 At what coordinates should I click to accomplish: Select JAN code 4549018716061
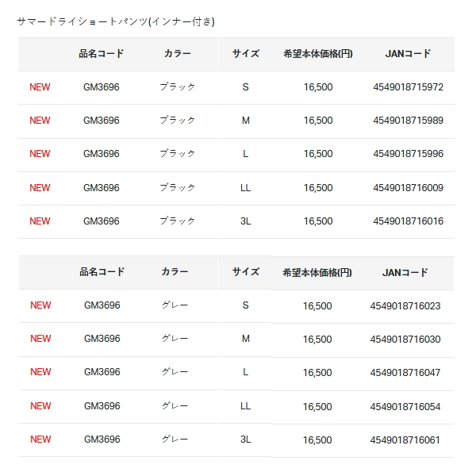pos(405,440)
